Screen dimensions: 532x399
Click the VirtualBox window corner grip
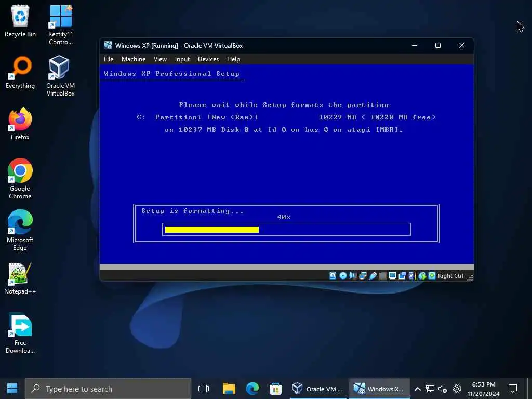(470, 277)
